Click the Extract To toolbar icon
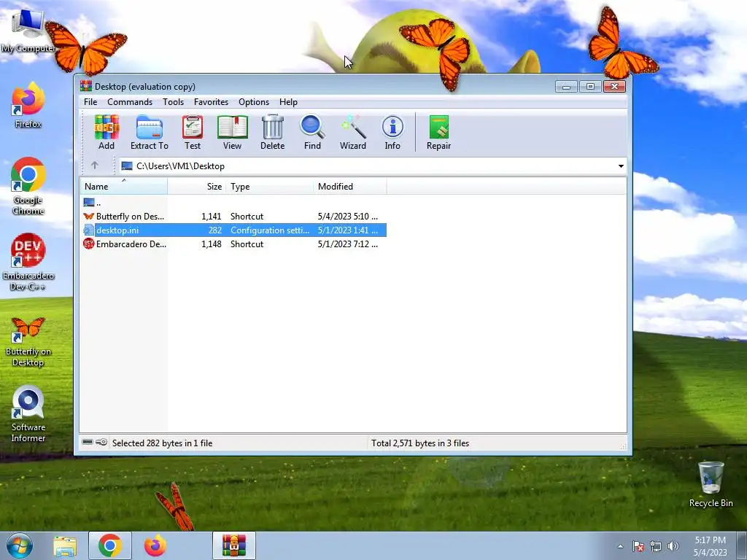The image size is (747, 560). (149, 133)
